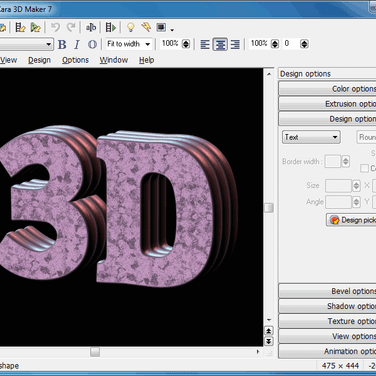The height and width of the screenshot is (376, 376).
Task: Click the vertical scrollbar up arrow
Action: point(269,74)
